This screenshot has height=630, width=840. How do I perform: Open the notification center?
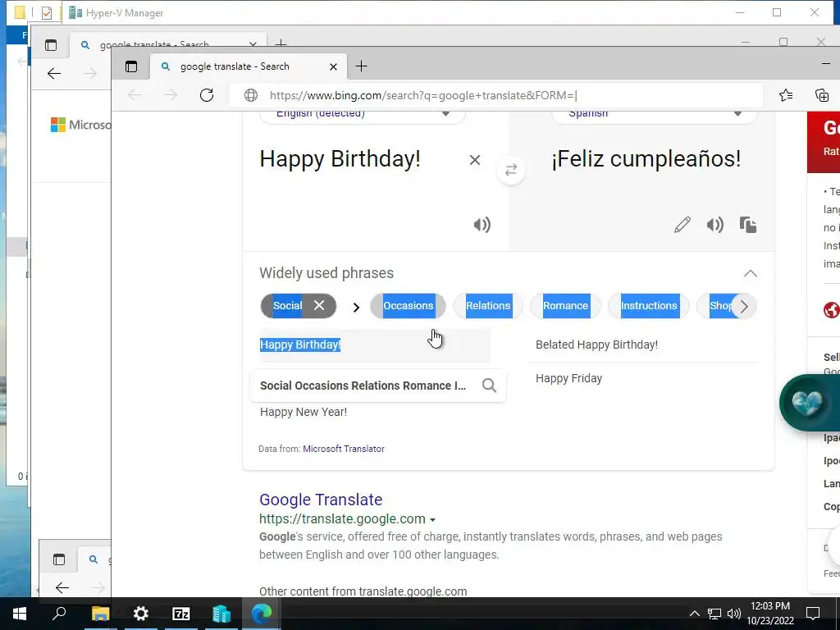813,614
